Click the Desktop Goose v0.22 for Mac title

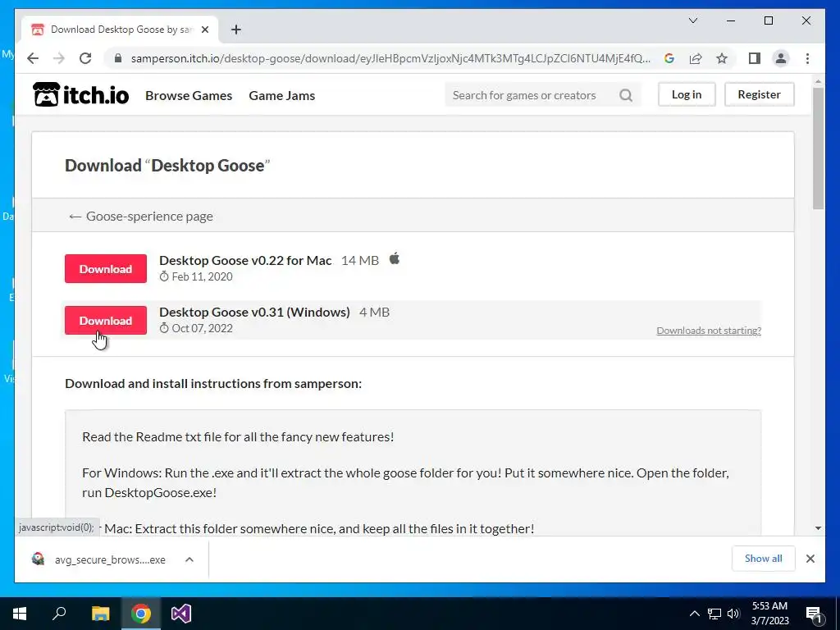[x=245, y=260]
